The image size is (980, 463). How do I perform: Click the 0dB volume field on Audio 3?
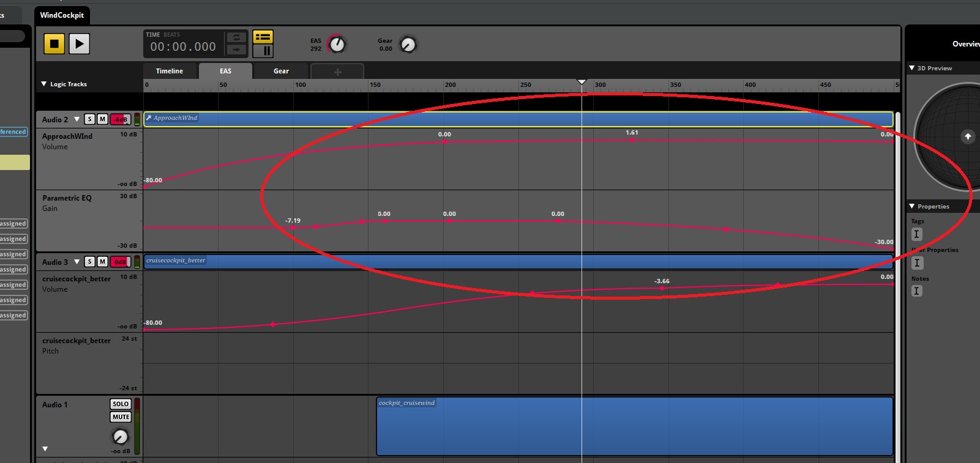120,262
